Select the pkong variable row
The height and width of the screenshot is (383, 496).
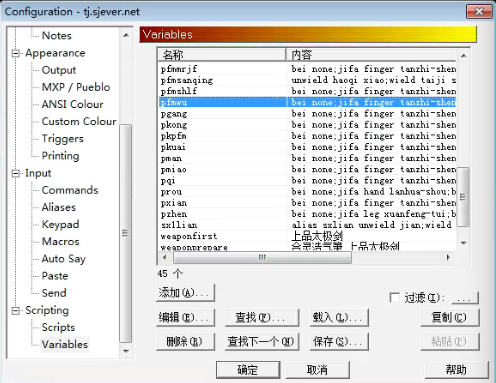pos(307,125)
